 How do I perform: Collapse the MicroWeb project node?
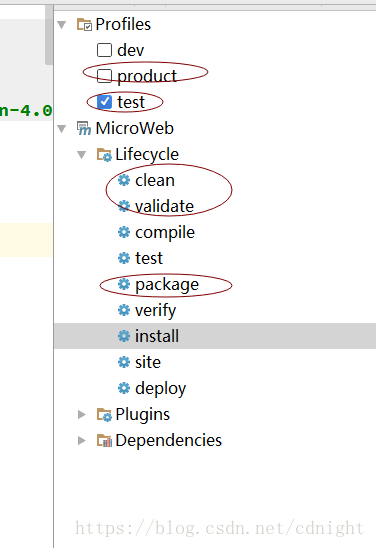point(62,129)
